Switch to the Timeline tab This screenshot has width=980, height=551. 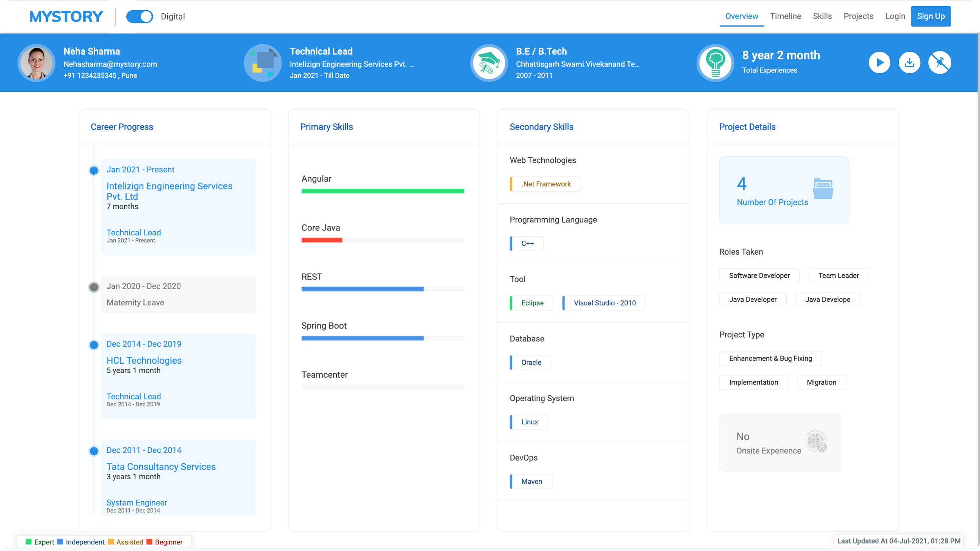pos(785,16)
